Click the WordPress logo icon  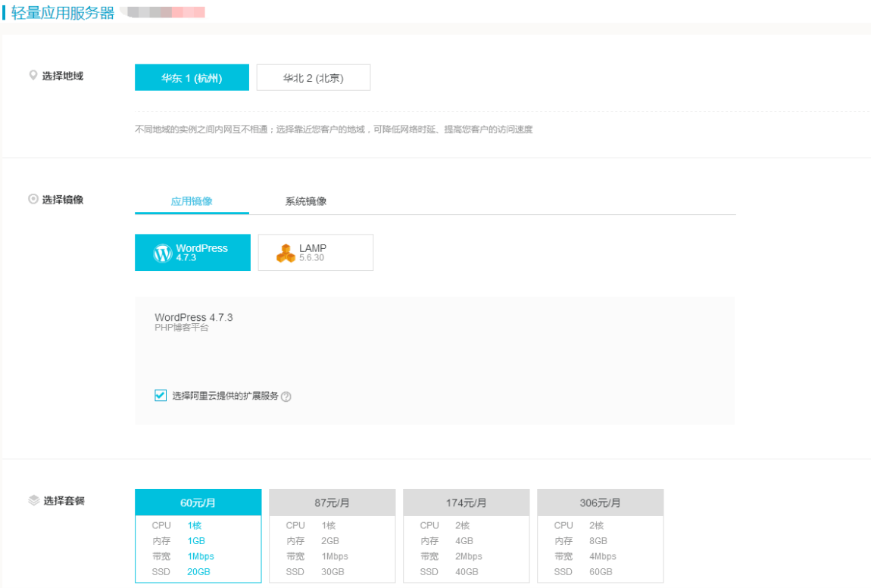tap(162, 253)
